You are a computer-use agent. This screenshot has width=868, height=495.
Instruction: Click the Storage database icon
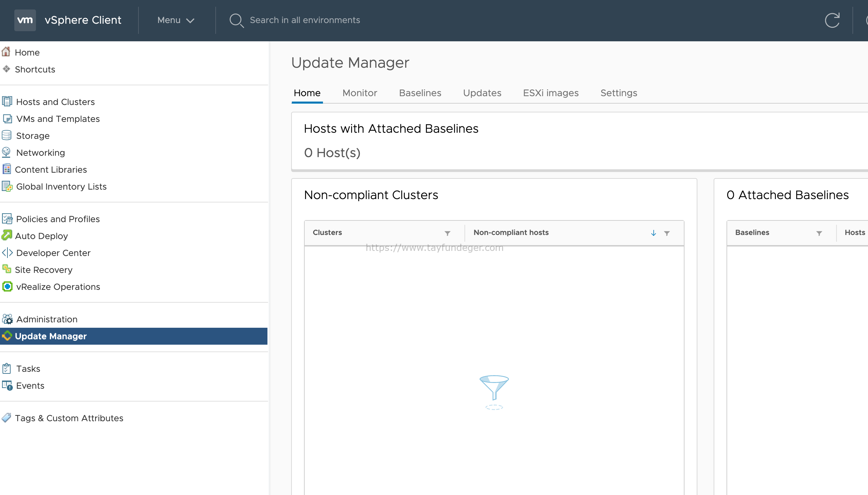coord(7,135)
